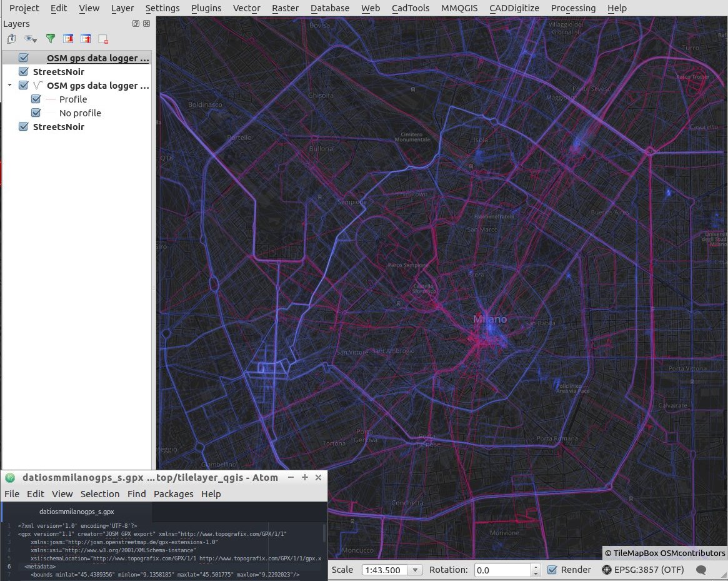
Task: Click the Remove Layer/Group icon
Action: pyautogui.click(x=103, y=39)
